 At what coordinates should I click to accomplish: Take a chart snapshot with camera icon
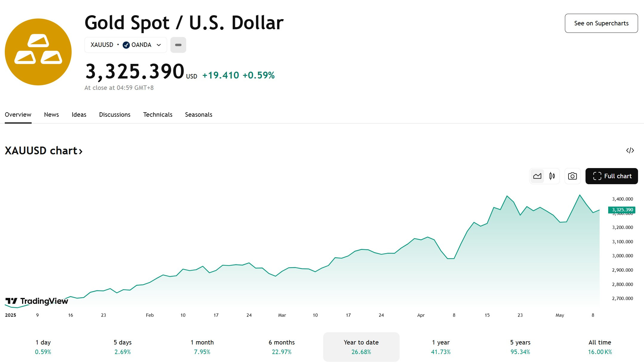pyautogui.click(x=572, y=176)
